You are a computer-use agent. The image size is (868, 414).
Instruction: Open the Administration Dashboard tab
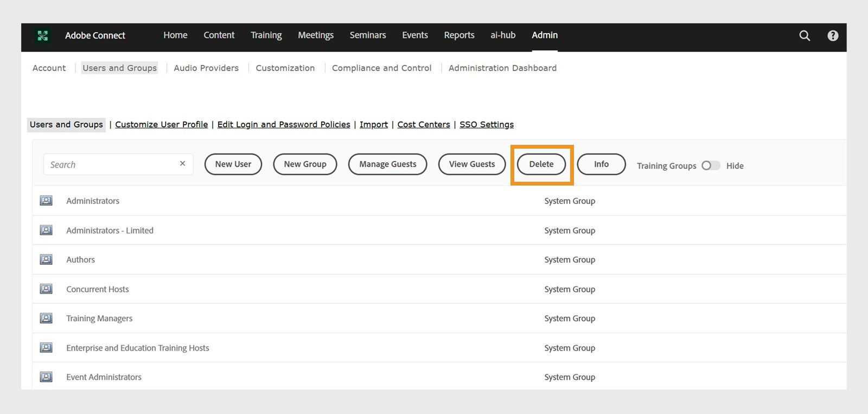(502, 68)
